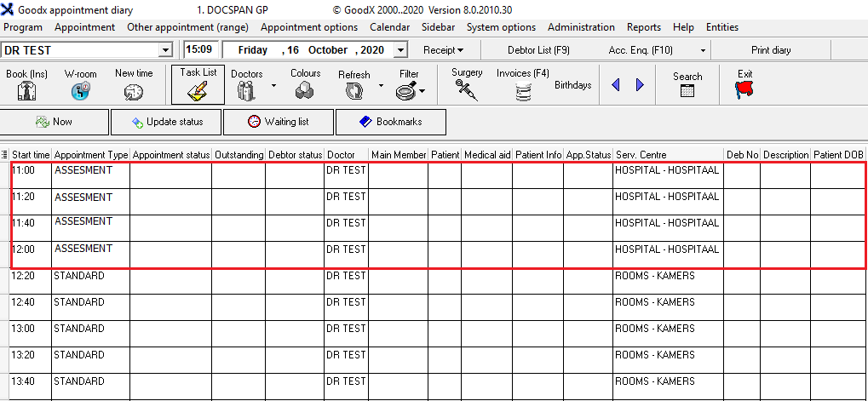Open Surgery syringe icon

point(466,90)
